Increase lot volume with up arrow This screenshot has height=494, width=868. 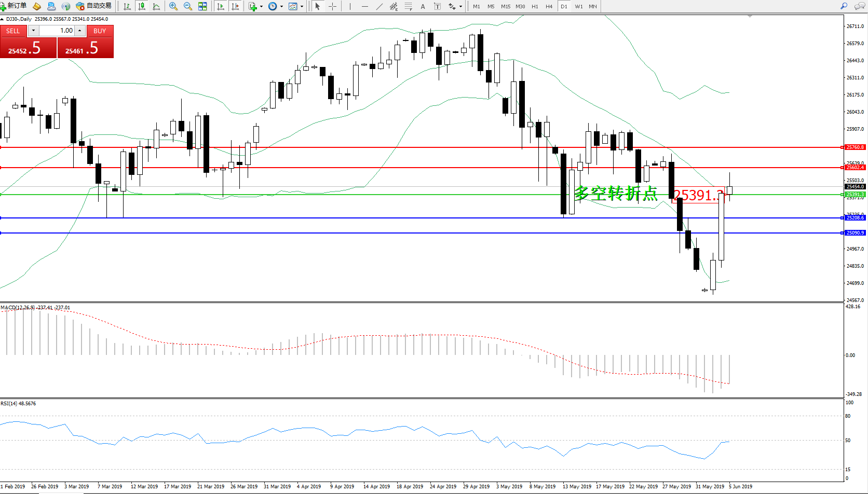coord(80,31)
